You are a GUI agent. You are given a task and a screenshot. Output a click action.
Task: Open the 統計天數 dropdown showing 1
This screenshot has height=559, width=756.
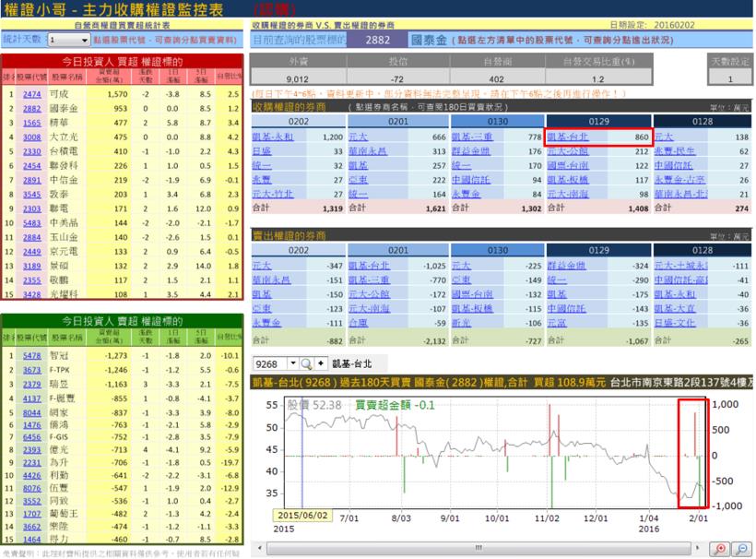pos(68,40)
